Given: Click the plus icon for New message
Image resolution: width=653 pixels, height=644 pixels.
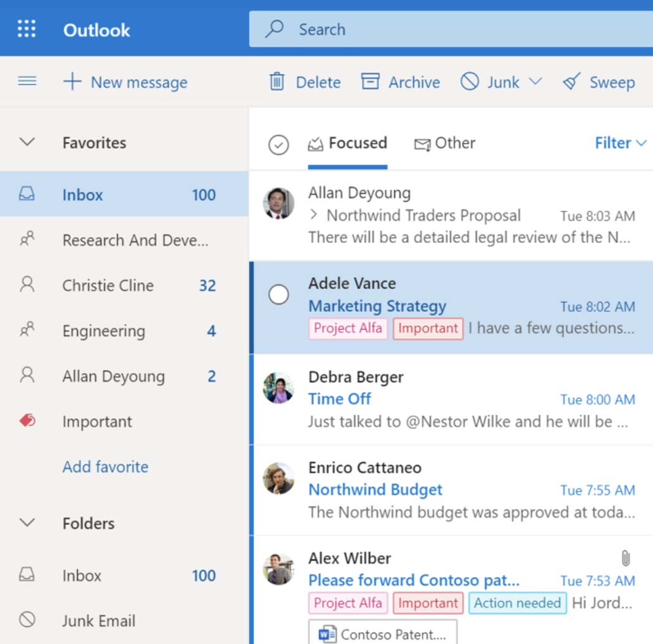Looking at the screenshot, I should pyautogui.click(x=72, y=81).
